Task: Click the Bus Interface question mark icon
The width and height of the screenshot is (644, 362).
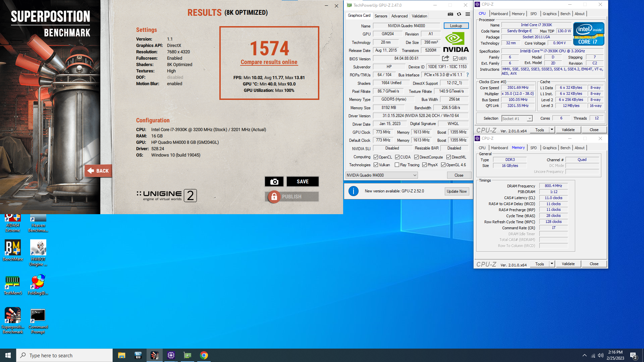Action: (x=468, y=75)
